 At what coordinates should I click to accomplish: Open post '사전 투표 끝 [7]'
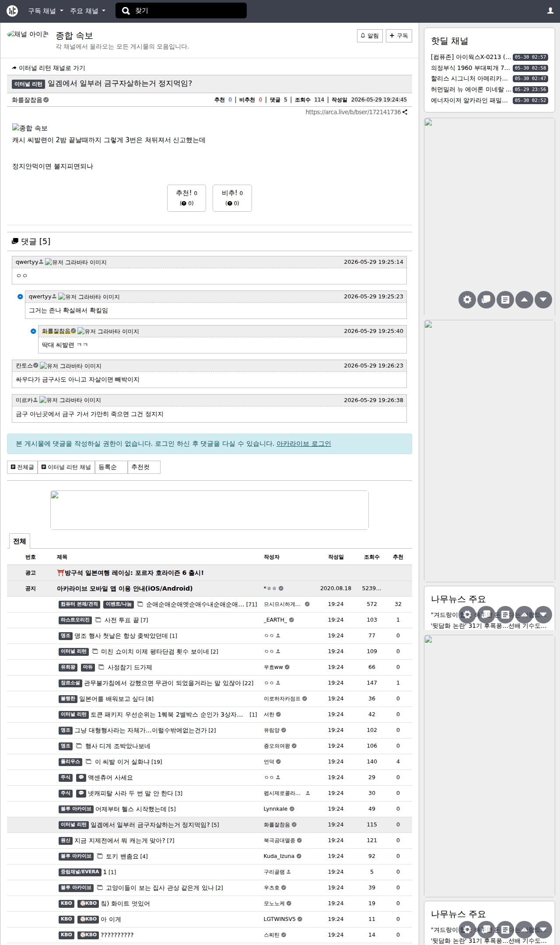[126, 620]
